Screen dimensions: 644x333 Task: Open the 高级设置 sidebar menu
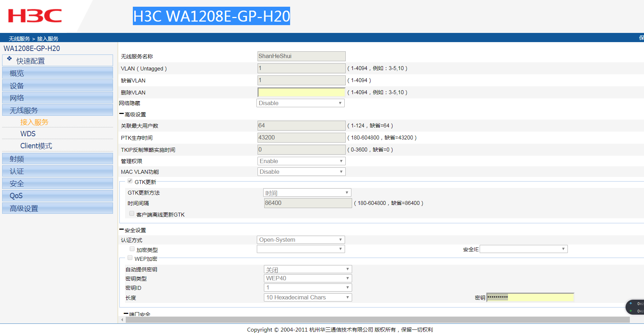[x=57, y=208]
